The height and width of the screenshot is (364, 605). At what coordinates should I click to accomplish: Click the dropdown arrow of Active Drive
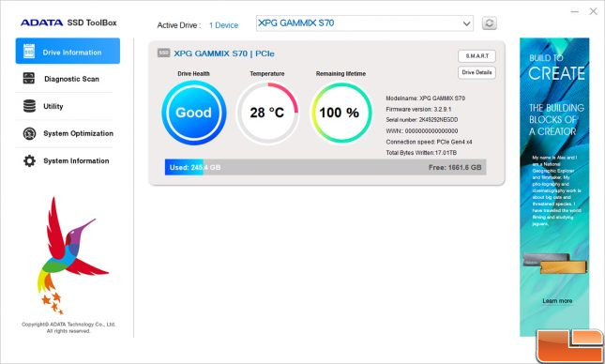pyautogui.click(x=466, y=23)
